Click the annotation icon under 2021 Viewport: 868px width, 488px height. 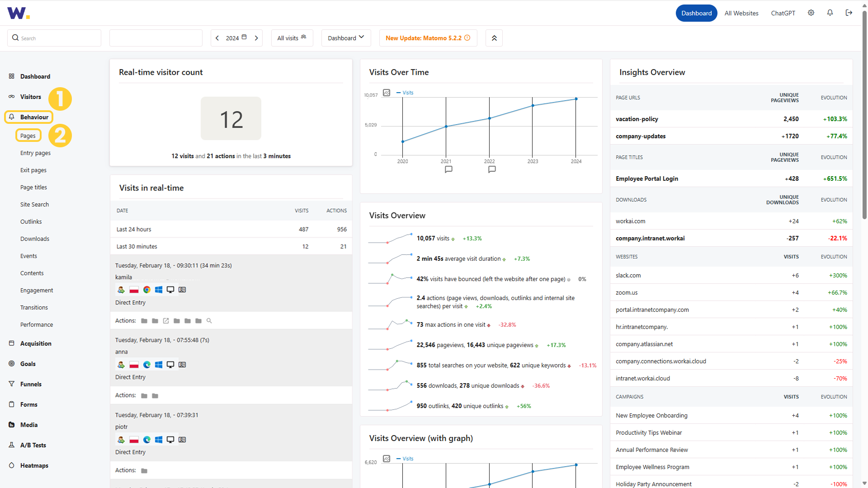448,169
